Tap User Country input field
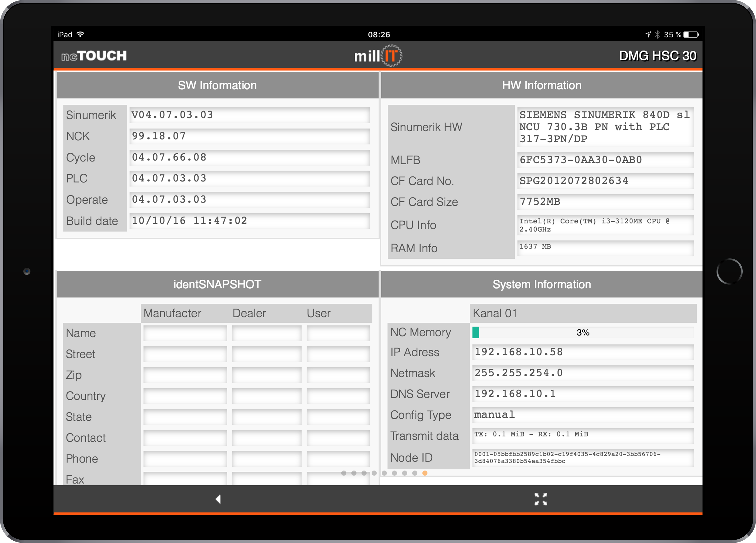Viewport: 756px width, 543px height. tap(338, 396)
